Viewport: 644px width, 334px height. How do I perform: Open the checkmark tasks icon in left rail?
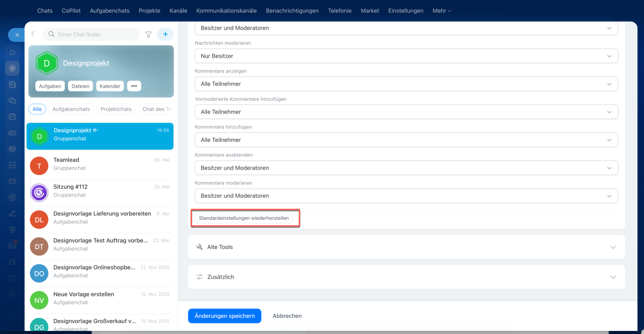(x=12, y=165)
